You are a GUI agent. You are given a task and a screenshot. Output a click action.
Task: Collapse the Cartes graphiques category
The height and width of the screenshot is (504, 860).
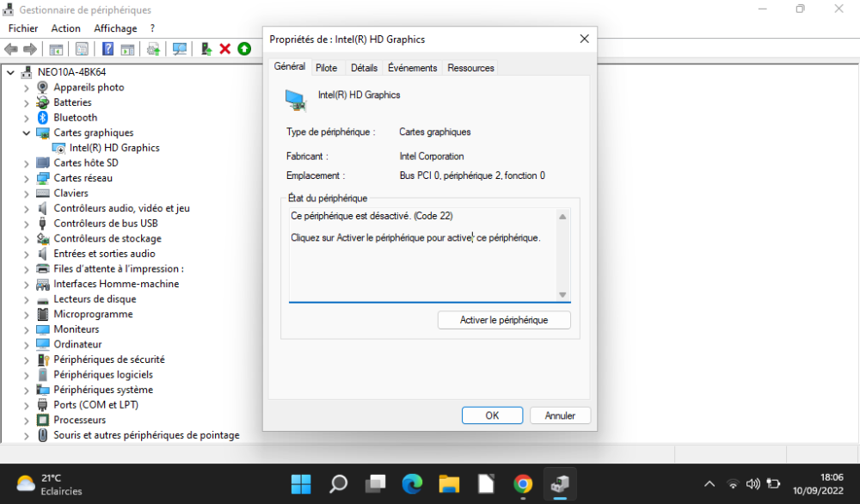point(27,132)
